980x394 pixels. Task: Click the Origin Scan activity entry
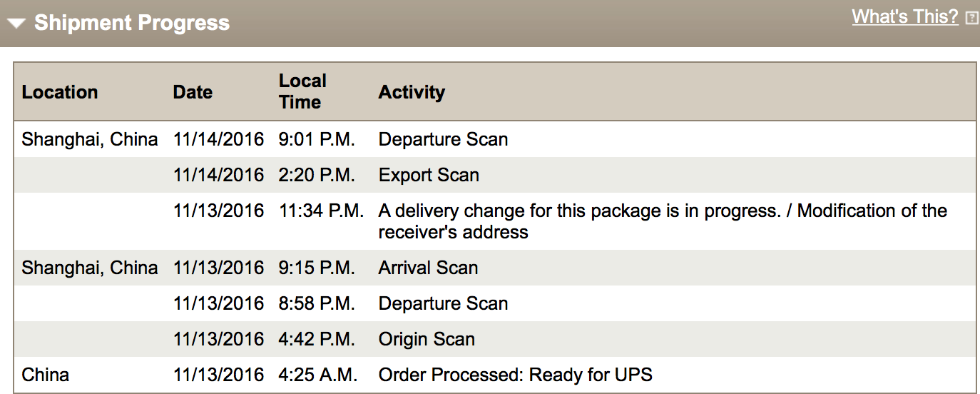point(427,339)
